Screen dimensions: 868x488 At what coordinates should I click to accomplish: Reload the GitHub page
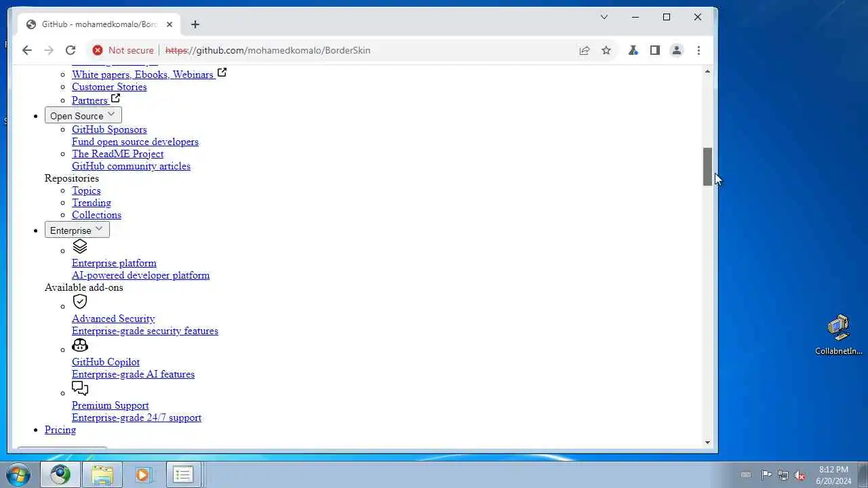70,50
